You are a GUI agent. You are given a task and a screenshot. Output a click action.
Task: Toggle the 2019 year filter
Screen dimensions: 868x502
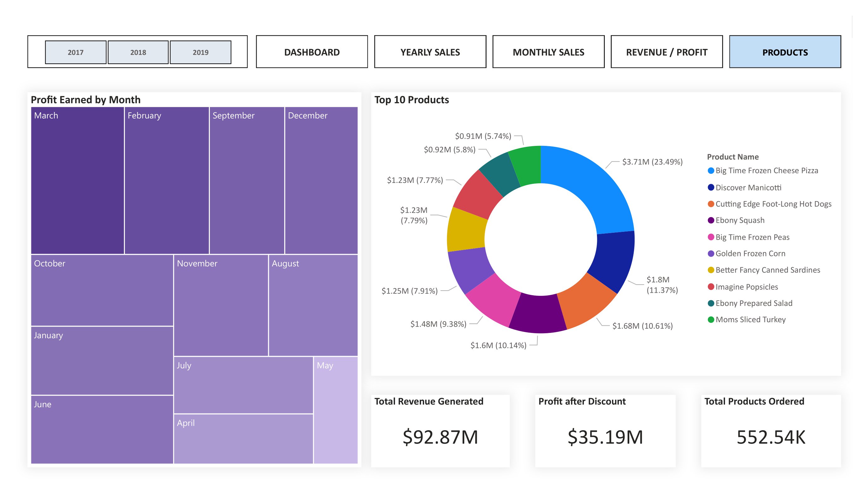[x=200, y=52]
